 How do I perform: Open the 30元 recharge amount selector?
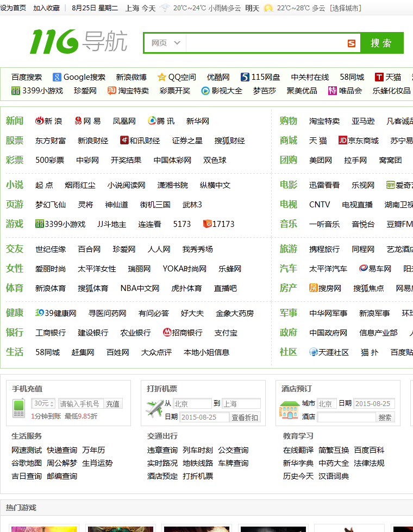click(x=43, y=403)
